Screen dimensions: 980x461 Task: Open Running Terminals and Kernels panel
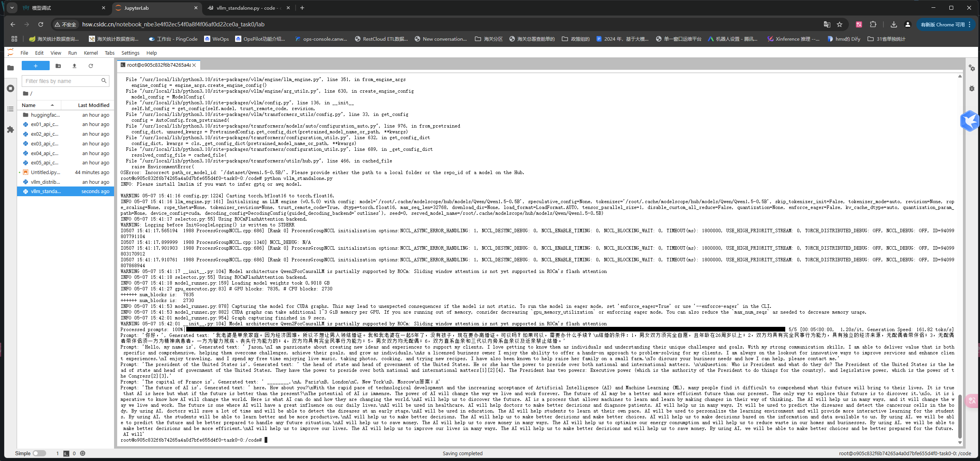10,88
